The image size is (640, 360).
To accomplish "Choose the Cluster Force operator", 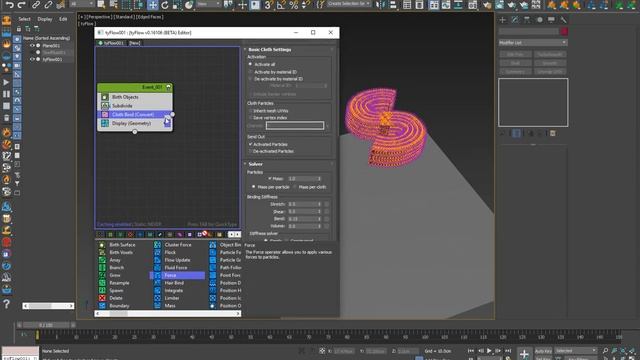I will pyautogui.click(x=178, y=245).
